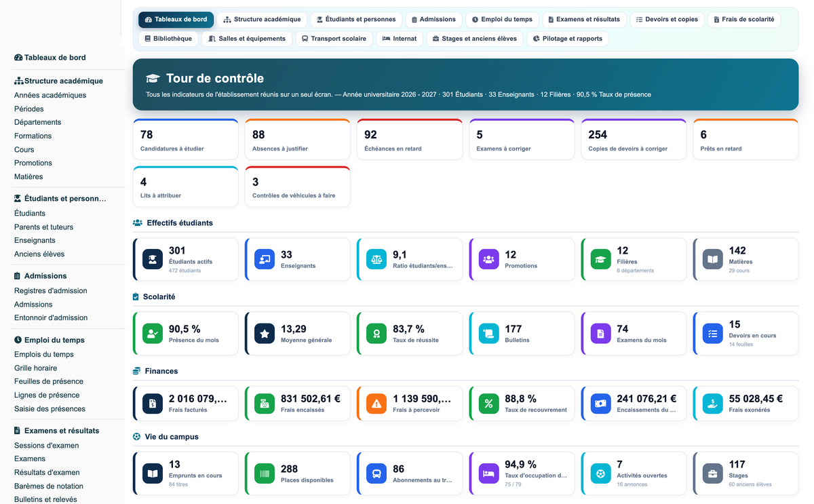This screenshot has height=504, width=814.
Task: Click the Places disponibles barcode icon
Action: 265,473
